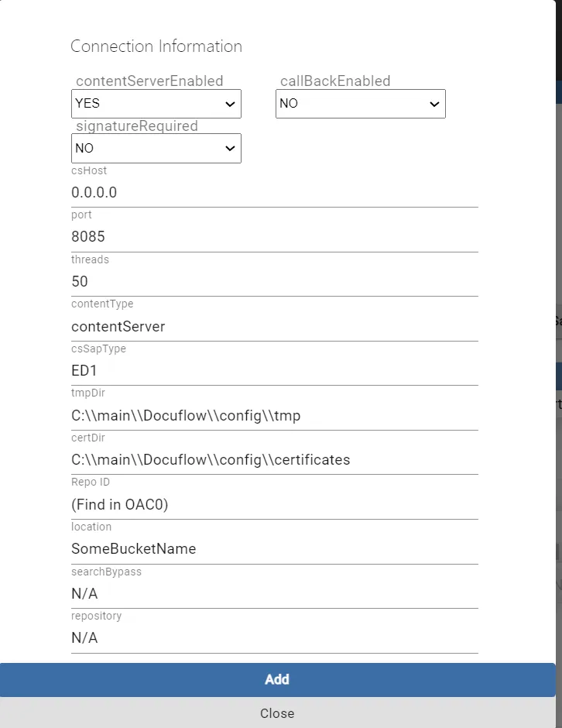This screenshot has width=562, height=728.
Task: Dismiss the dialog with the Close button
Action: 278,713
